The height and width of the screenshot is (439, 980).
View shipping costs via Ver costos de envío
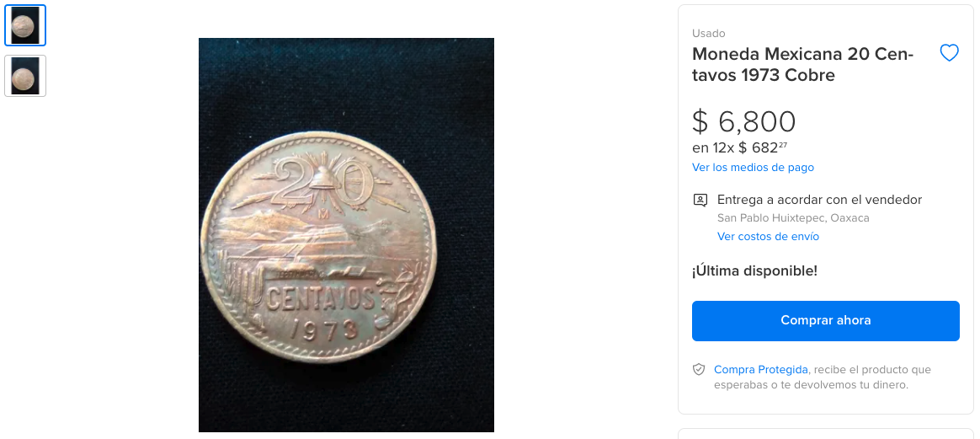[768, 237]
